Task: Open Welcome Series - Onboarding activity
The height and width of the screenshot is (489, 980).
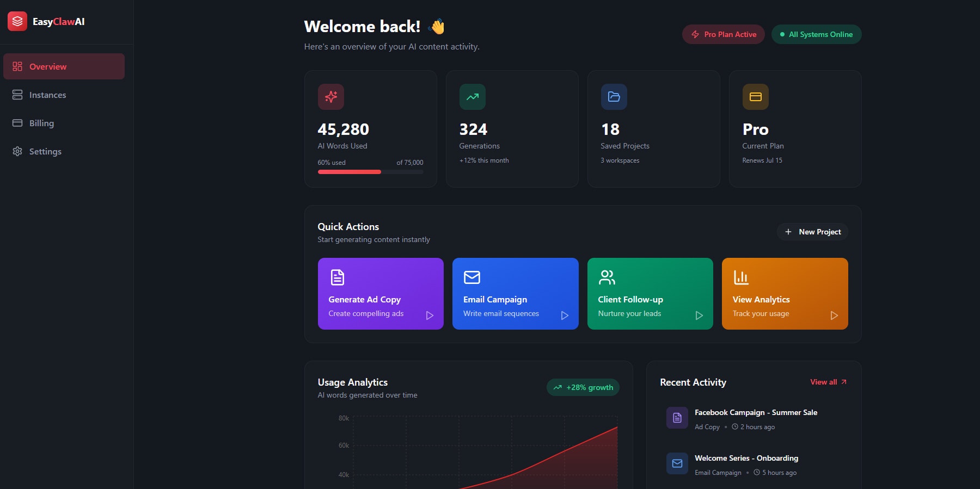Action: pyautogui.click(x=754, y=465)
